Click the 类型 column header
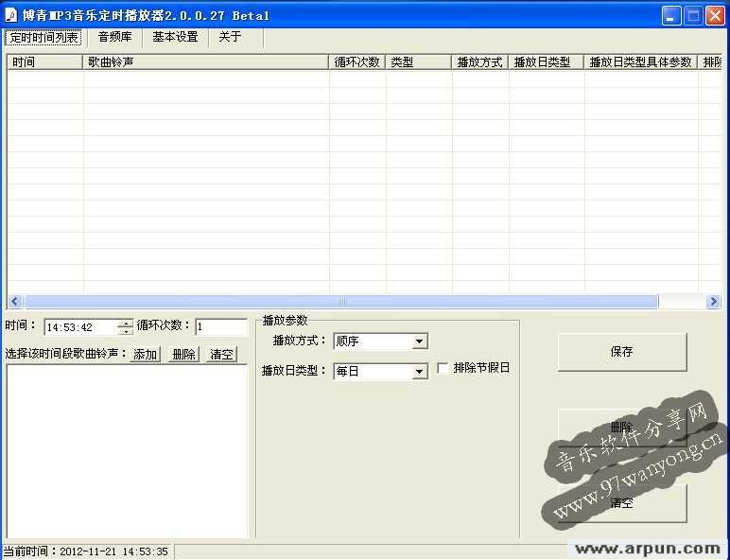This screenshot has width=730, height=560. point(418,62)
